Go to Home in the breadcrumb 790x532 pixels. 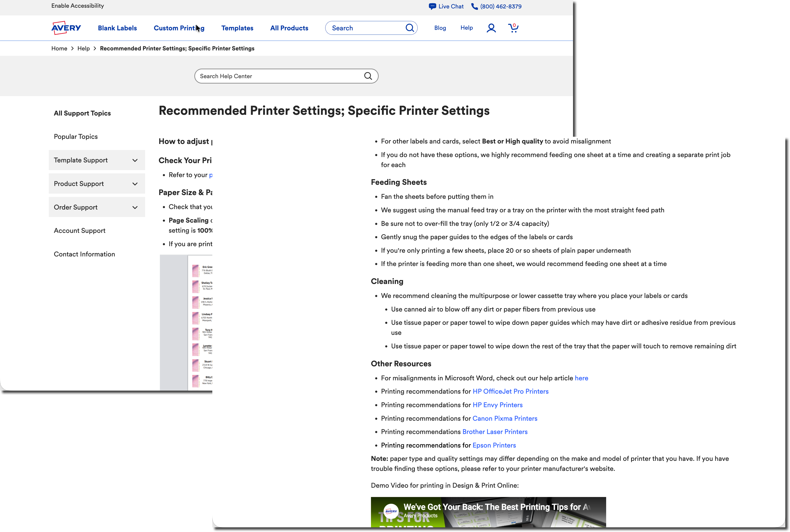pyautogui.click(x=59, y=49)
